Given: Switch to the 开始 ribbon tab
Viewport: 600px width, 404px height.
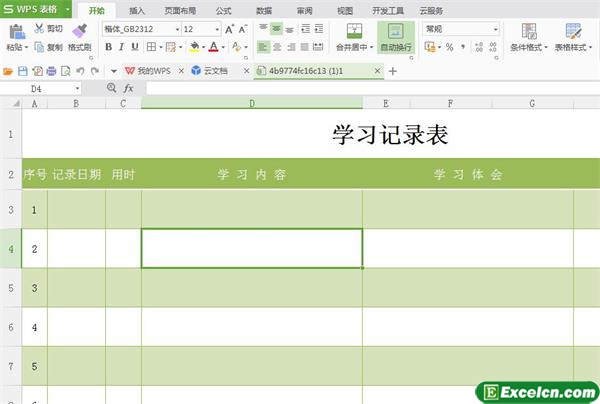Looking at the screenshot, I should click(96, 11).
